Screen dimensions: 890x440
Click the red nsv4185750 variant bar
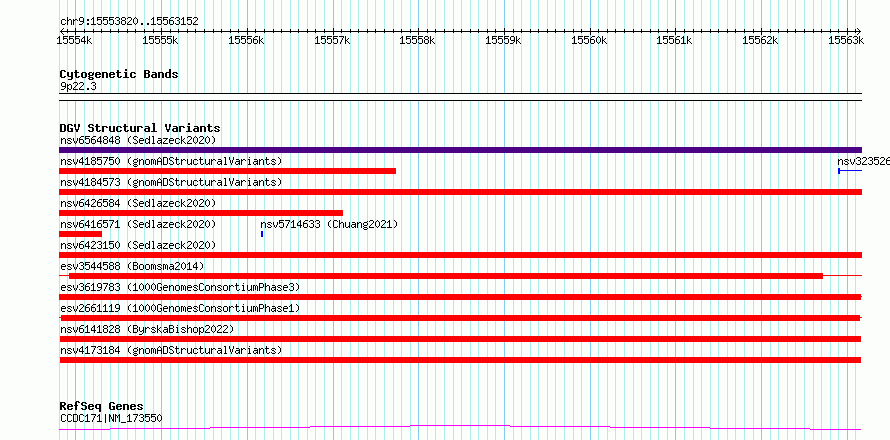tap(227, 171)
